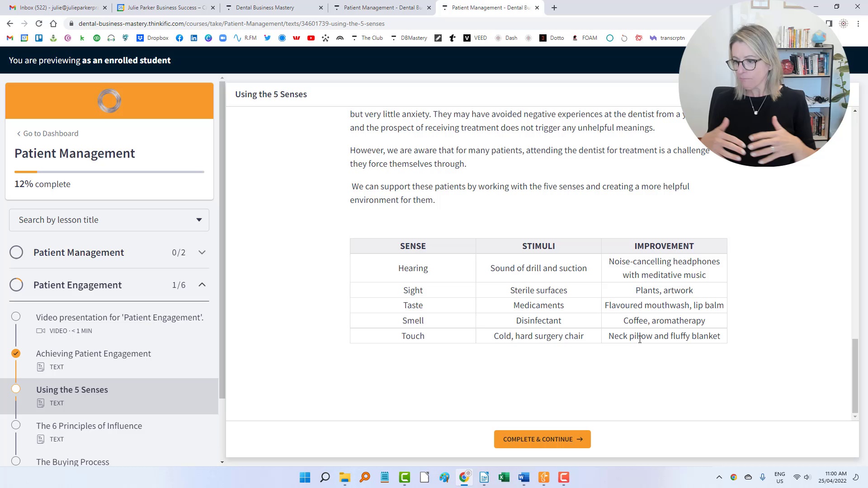Image resolution: width=868 pixels, height=488 pixels.
Task: Switch to the Dental Business Mastery tab
Action: tap(265, 8)
